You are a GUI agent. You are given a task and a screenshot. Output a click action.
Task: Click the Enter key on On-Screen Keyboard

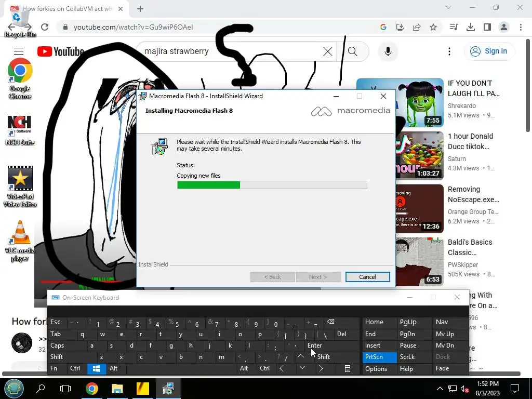pos(331,345)
